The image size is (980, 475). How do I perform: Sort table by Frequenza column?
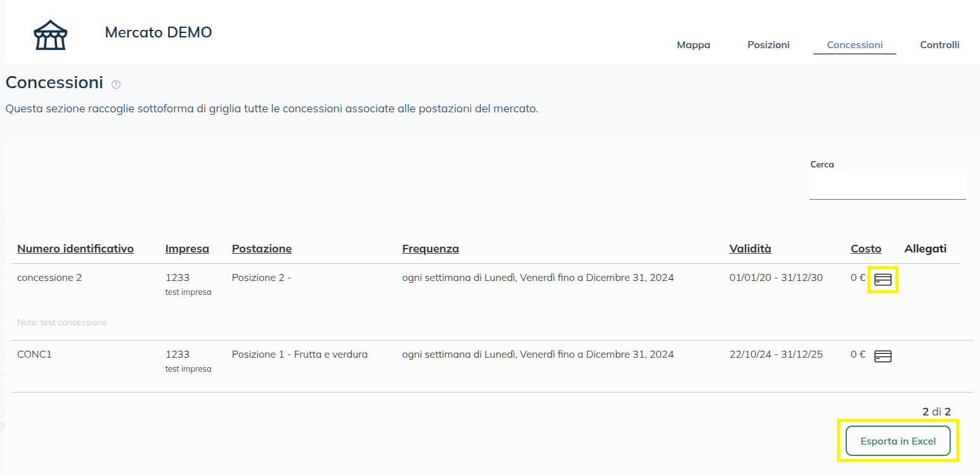coord(430,249)
